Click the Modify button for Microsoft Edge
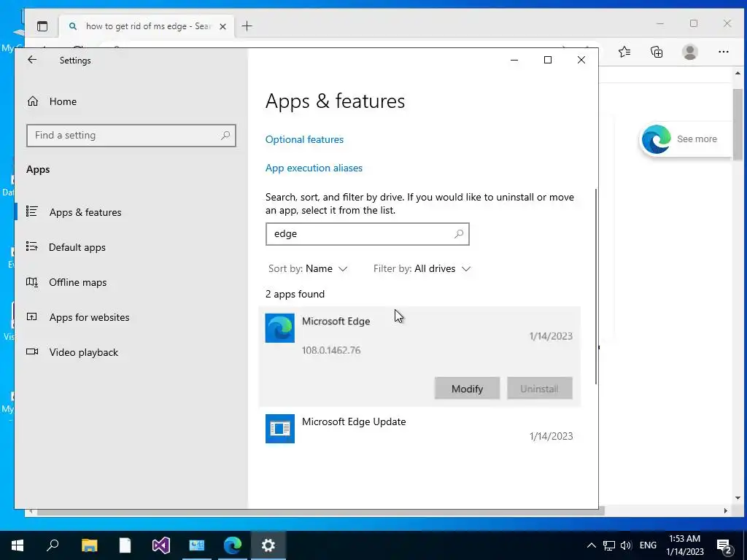Viewport: 747px width, 560px height. point(467,389)
